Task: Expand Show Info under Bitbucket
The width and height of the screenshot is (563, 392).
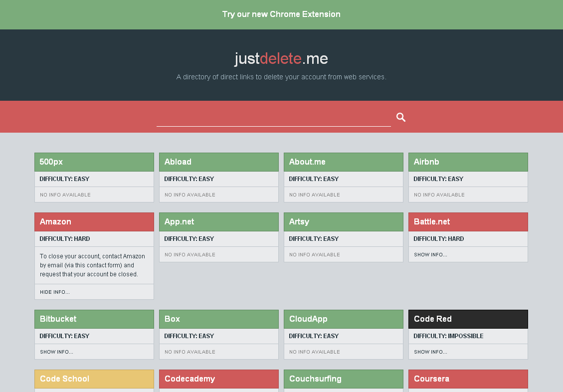Action: (x=56, y=352)
